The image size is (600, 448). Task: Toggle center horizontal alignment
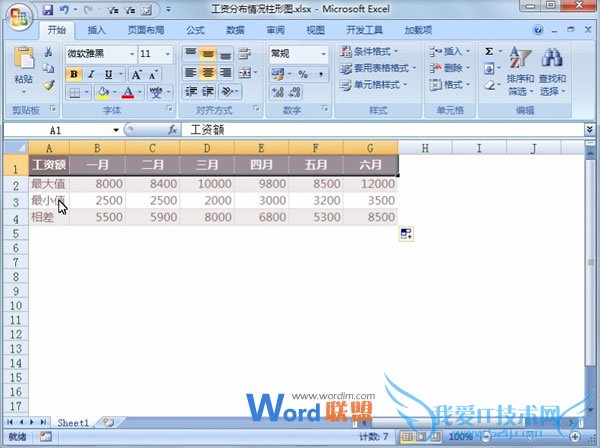point(208,72)
